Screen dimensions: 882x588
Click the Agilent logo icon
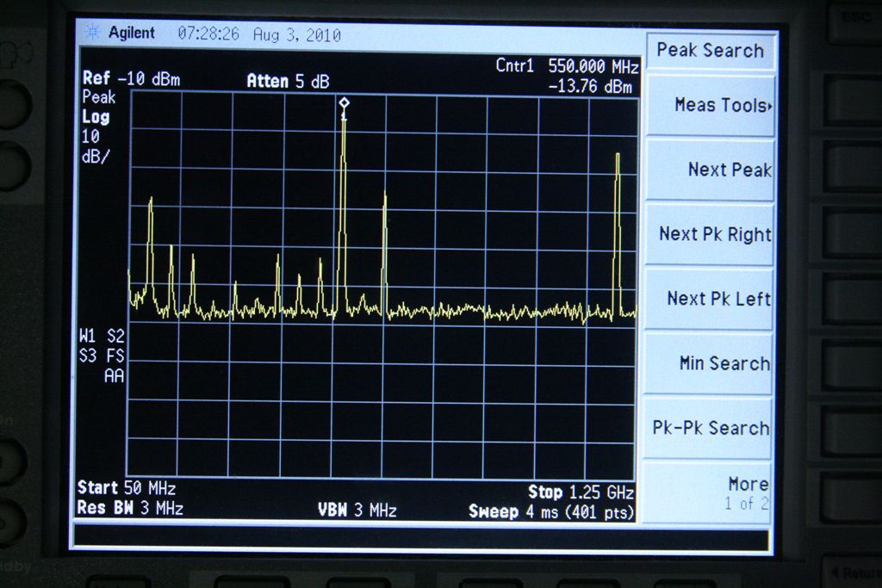(x=91, y=33)
